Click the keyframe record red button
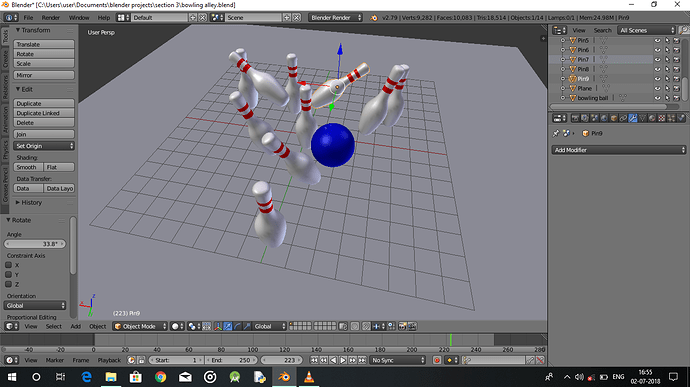690x387 pixels. point(437,360)
